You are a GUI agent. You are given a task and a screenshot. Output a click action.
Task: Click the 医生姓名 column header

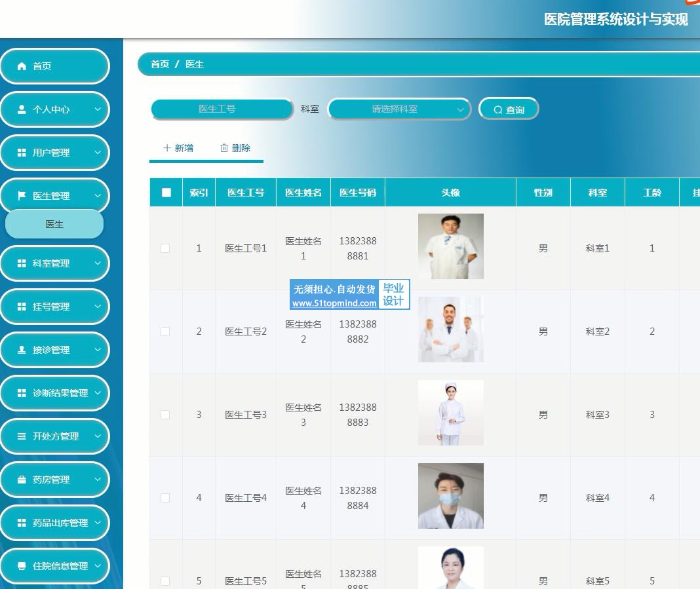[303, 193]
